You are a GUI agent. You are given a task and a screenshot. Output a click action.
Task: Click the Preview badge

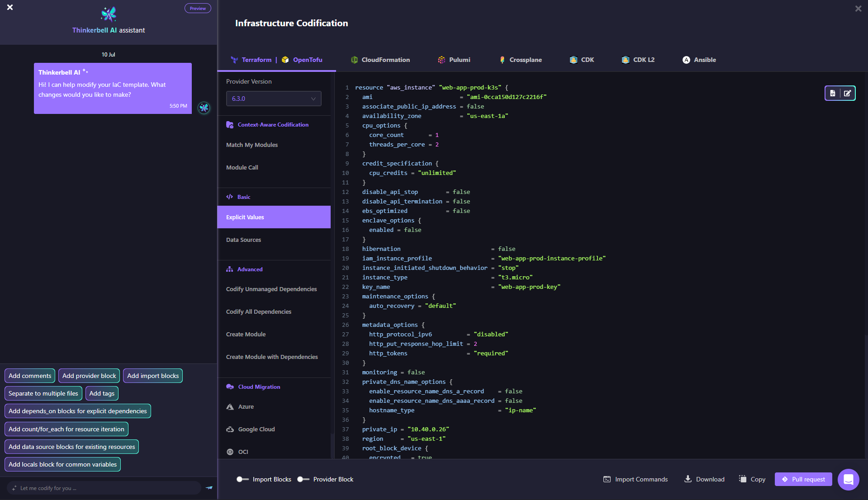(198, 8)
